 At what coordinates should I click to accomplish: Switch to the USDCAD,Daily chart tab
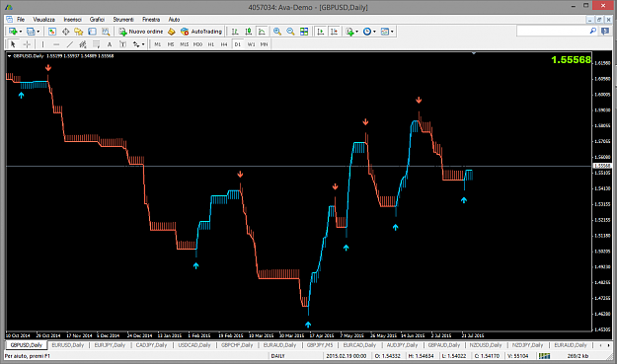194,345
